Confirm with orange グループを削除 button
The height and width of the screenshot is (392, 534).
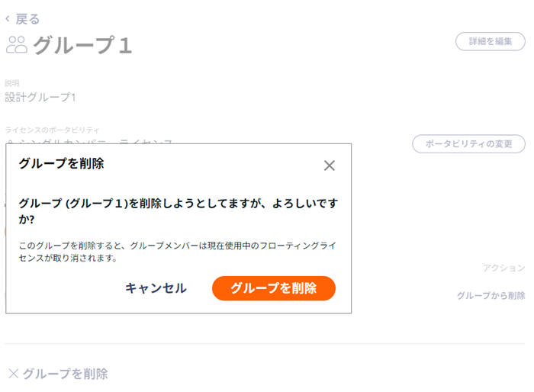tap(273, 288)
